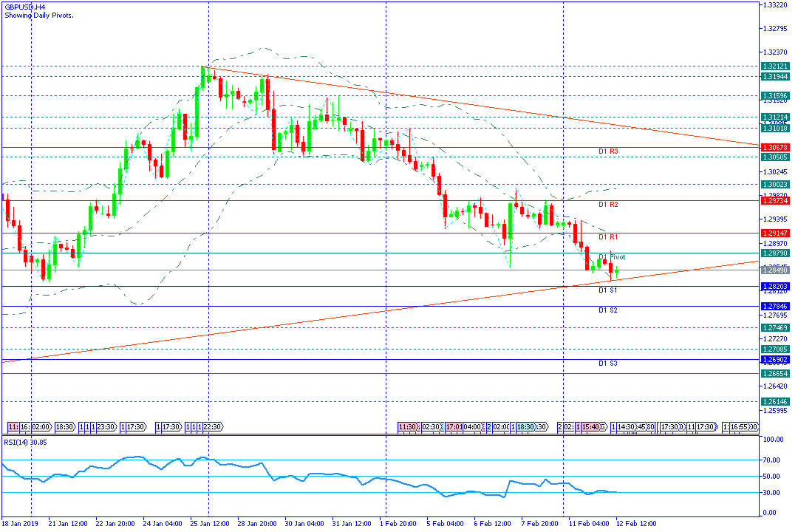Select the red 1.29147 R1 price tag

pos(775,233)
